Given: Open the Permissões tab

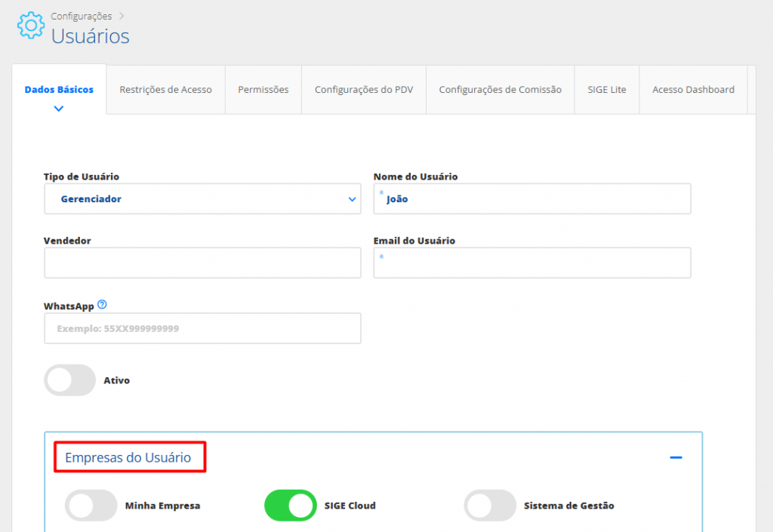Looking at the screenshot, I should tap(263, 90).
